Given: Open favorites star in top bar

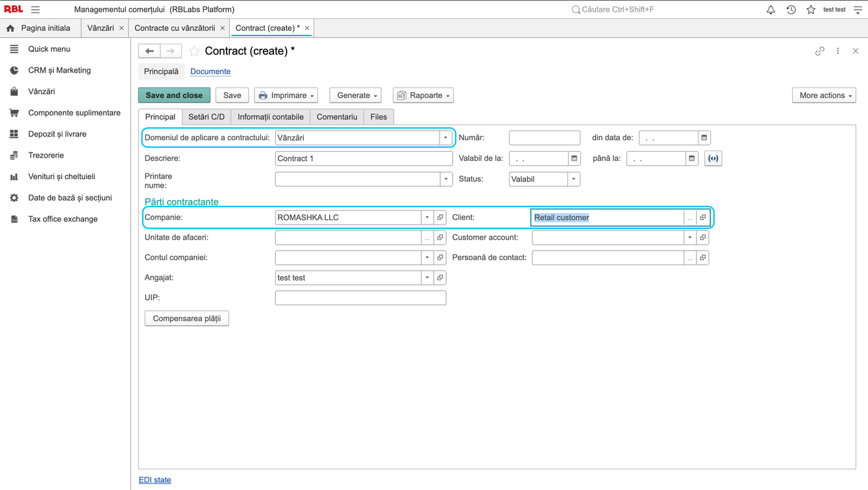Looking at the screenshot, I should click(x=811, y=10).
